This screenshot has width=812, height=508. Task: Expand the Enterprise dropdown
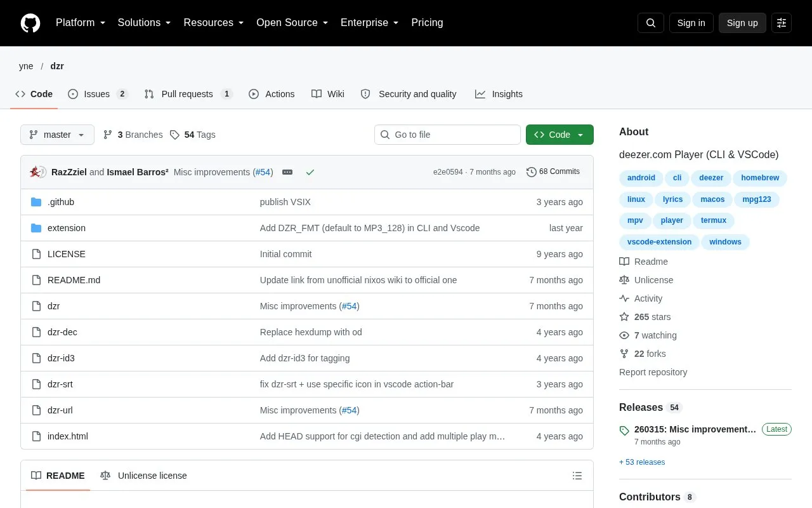click(370, 23)
